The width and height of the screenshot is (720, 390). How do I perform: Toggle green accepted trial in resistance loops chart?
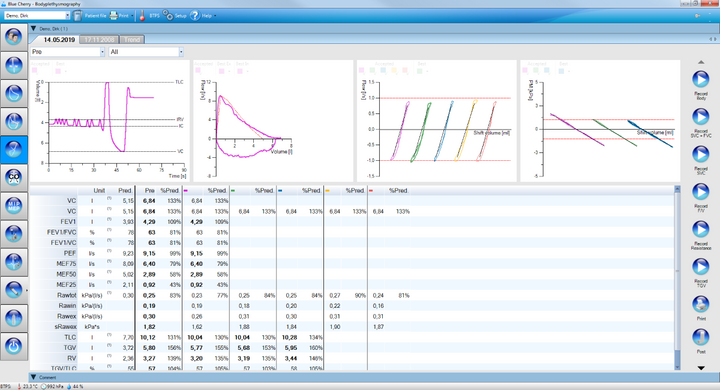pyautogui.click(x=372, y=71)
